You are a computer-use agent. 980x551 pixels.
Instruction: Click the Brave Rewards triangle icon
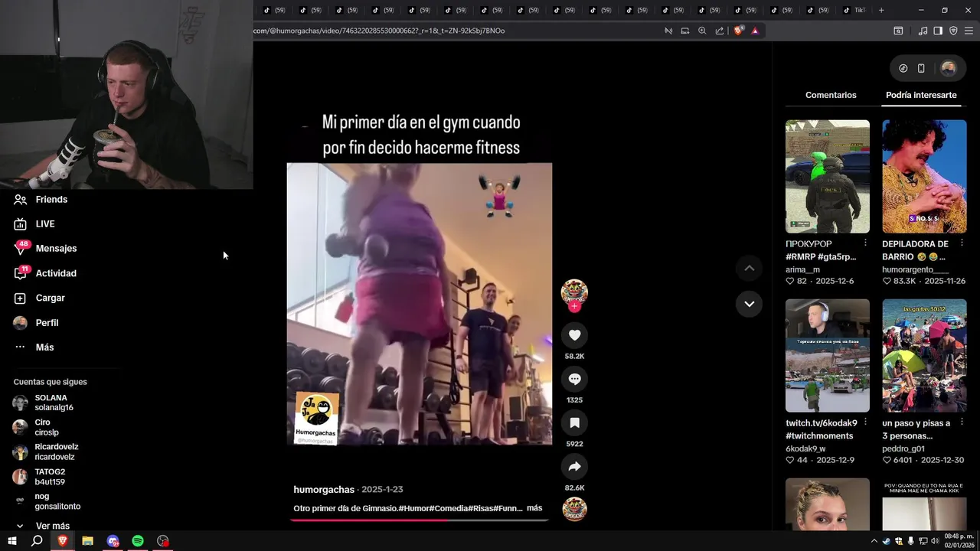755,31
